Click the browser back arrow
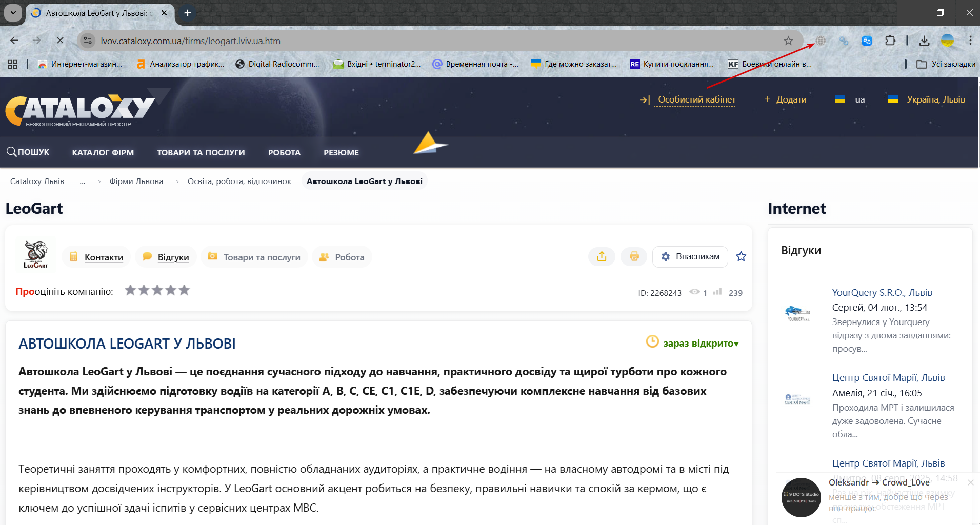980x525 pixels. point(14,41)
